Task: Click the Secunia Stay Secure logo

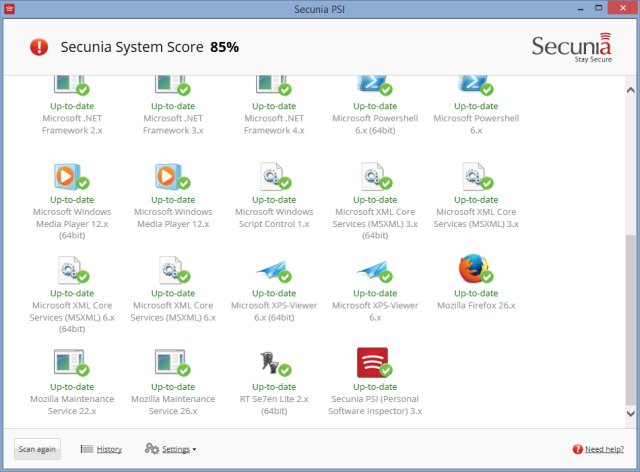Action: (567, 48)
